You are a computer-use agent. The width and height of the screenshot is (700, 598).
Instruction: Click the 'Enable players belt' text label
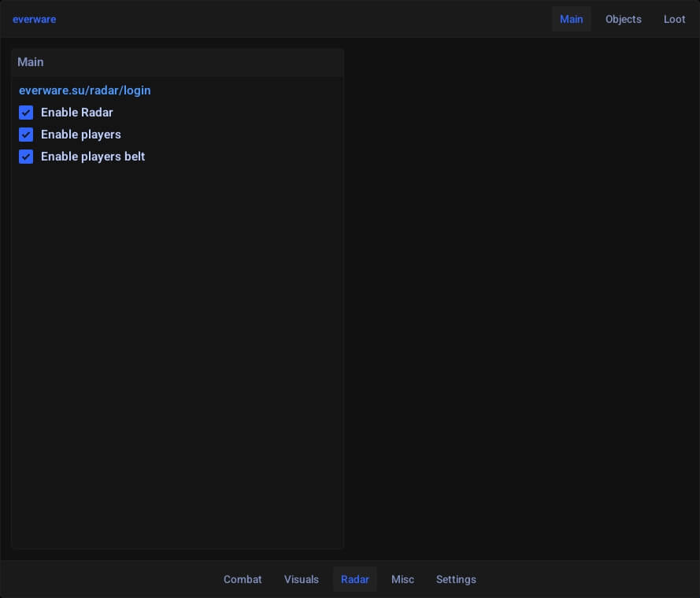93,157
